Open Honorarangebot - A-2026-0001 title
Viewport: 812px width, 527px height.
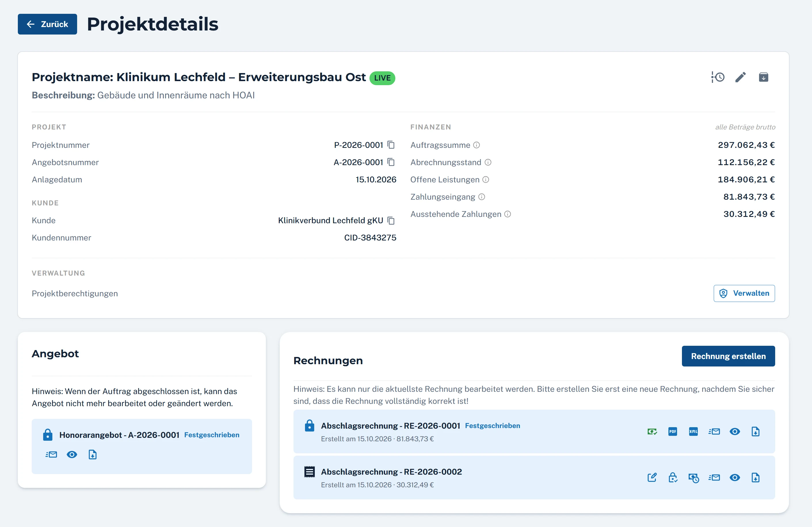(x=119, y=435)
